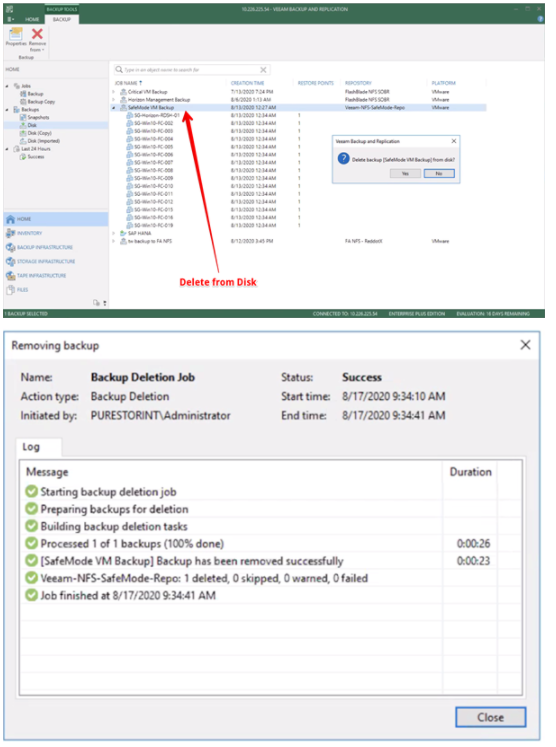Select the SG-Win10-FC-012 row

pyautogui.click(x=299, y=202)
